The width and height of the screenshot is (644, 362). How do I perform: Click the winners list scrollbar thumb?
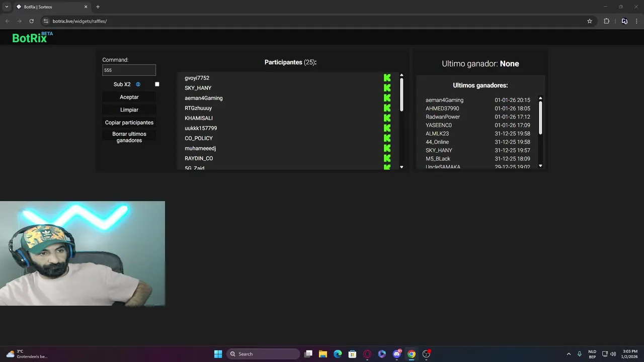point(541,118)
